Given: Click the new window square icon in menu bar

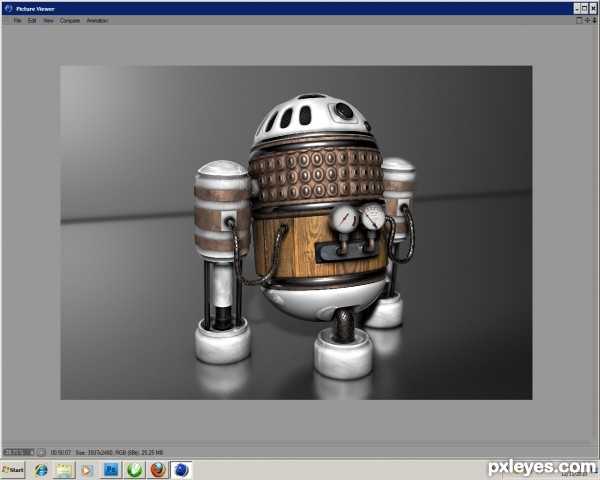Looking at the screenshot, I should pos(579,21).
